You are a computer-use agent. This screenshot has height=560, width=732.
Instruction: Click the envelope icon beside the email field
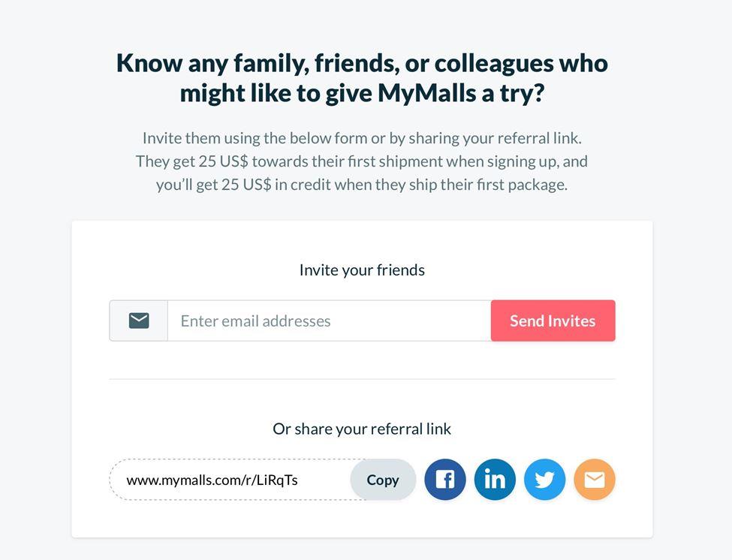pyautogui.click(x=139, y=321)
